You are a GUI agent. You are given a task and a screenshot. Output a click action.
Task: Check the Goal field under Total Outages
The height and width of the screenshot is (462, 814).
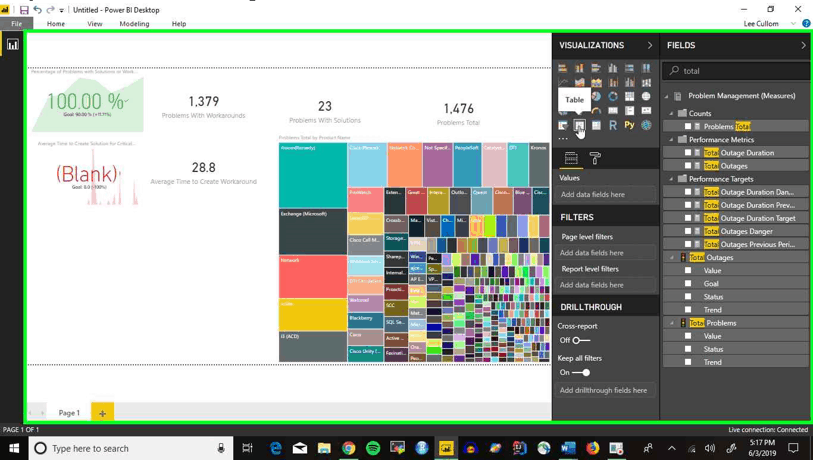tap(688, 283)
